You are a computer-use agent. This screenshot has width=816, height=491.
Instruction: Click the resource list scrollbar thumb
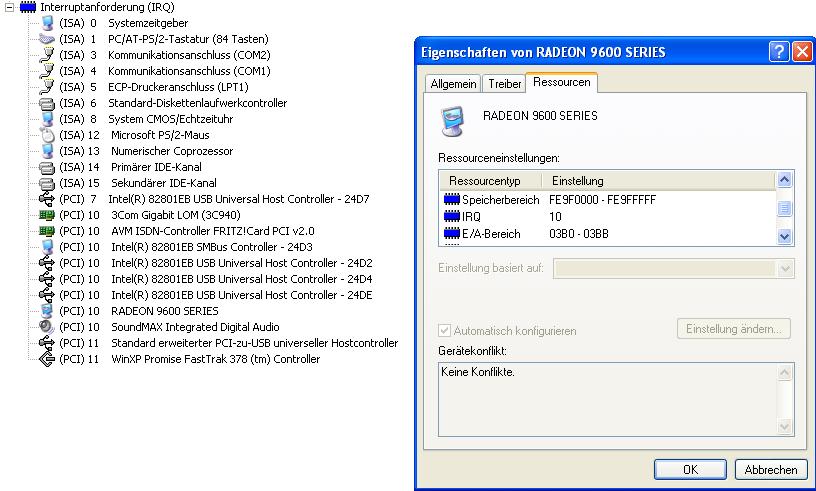pyautogui.click(x=785, y=208)
